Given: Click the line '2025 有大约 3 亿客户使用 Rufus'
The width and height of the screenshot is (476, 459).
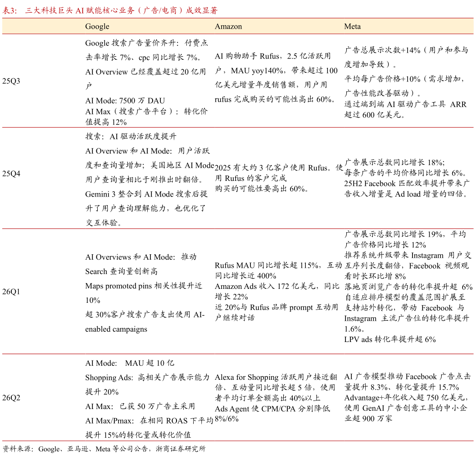Looking at the screenshot, I should 271,167.
